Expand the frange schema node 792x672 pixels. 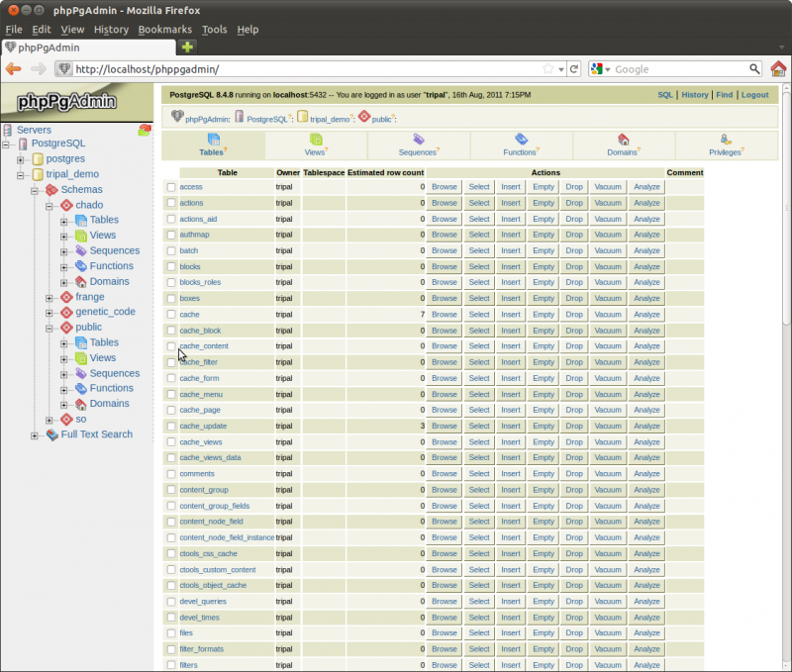click(x=49, y=298)
